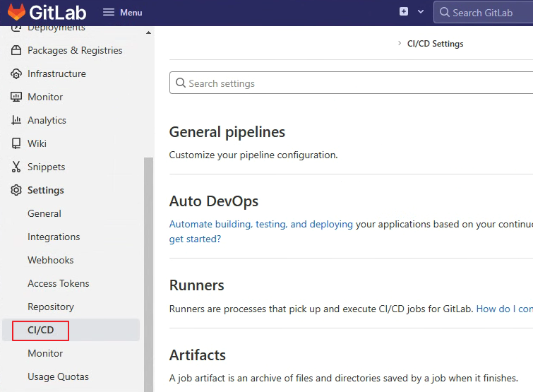This screenshot has width=533, height=392.
Task: Open the hamburger Menu icon
Action: pos(109,13)
